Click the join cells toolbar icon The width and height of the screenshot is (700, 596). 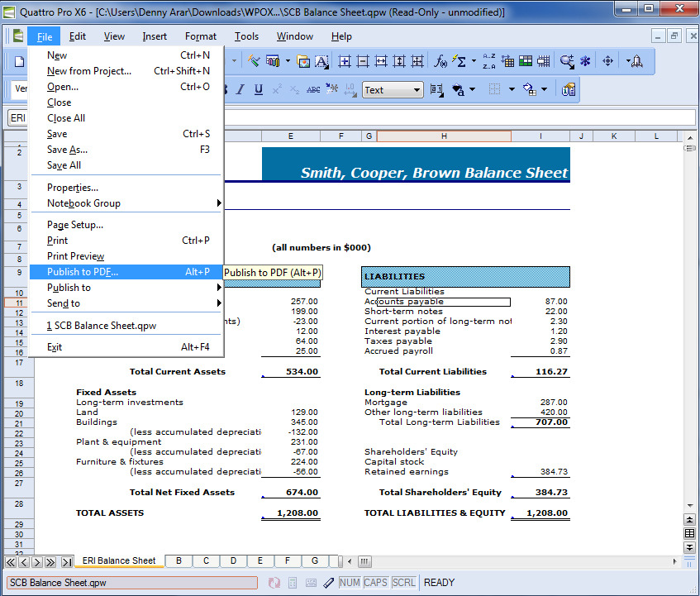pyautogui.click(x=542, y=61)
